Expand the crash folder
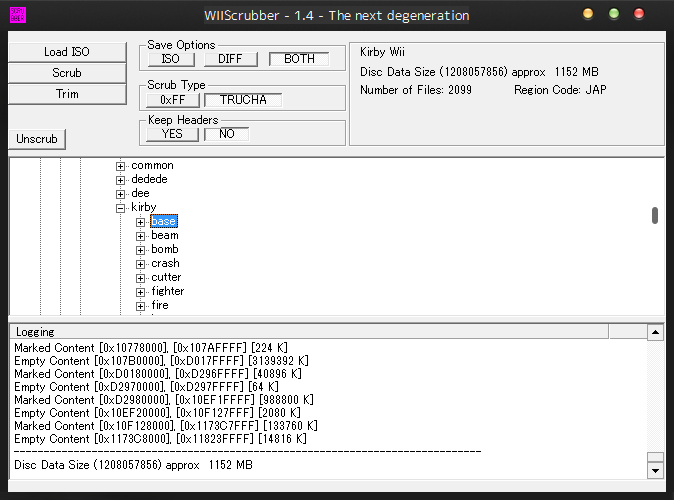 pyautogui.click(x=141, y=264)
